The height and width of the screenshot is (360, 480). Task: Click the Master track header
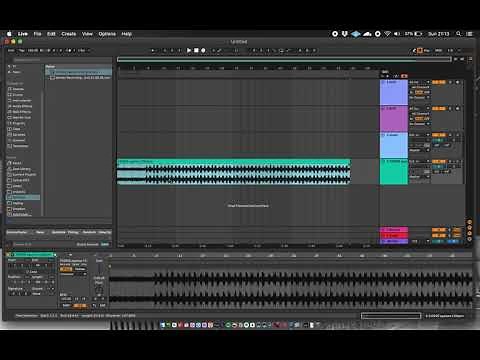[394, 241]
